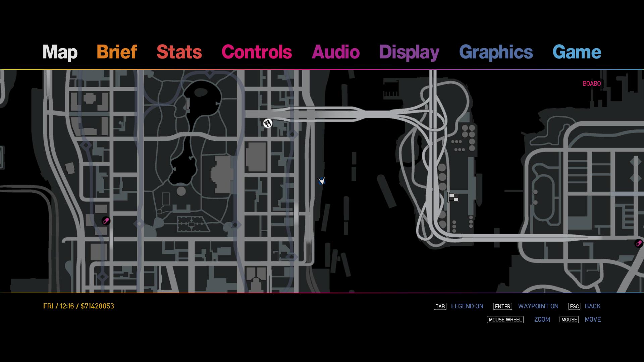The image size is (644, 362).
Task: Click the MOVE label
Action: coord(593,319)
